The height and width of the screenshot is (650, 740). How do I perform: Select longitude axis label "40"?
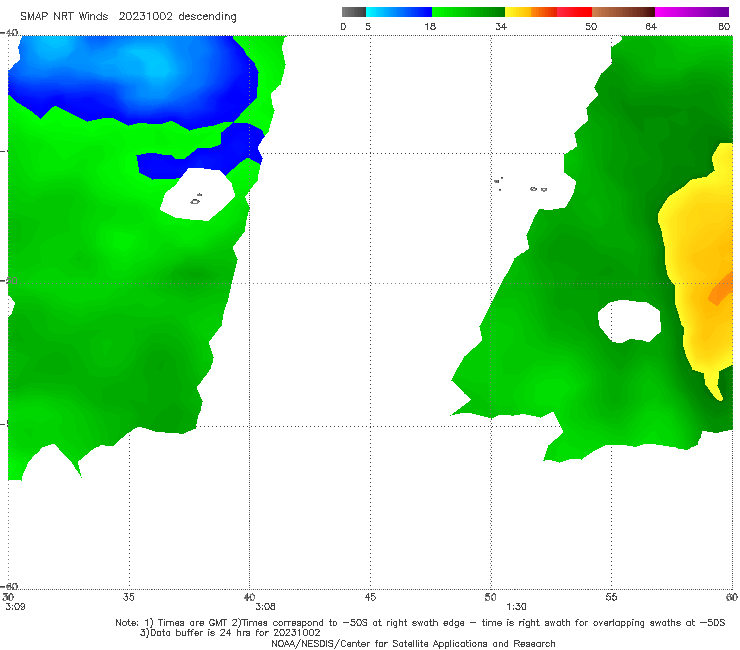pyautogui.click(x=249, y=597)
